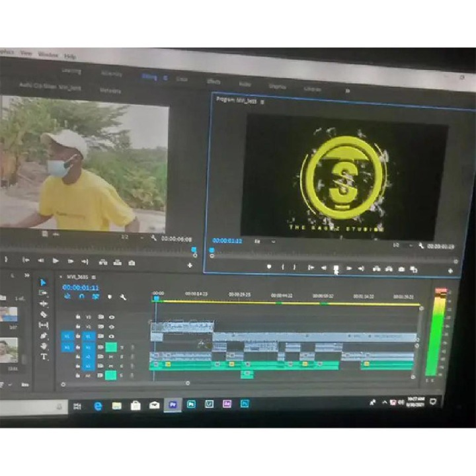The image size is (476, 476).
Task: Open the Window menu
Action: 48,55
